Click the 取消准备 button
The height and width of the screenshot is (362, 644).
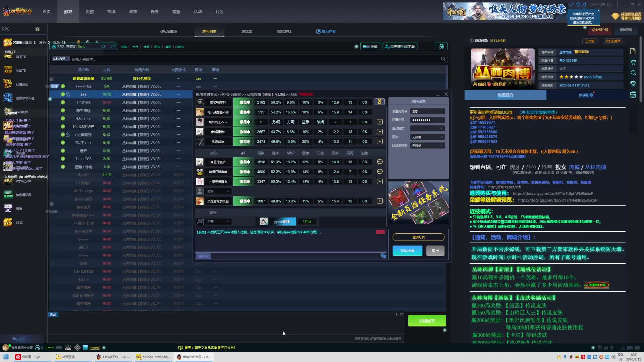[407, 251]
